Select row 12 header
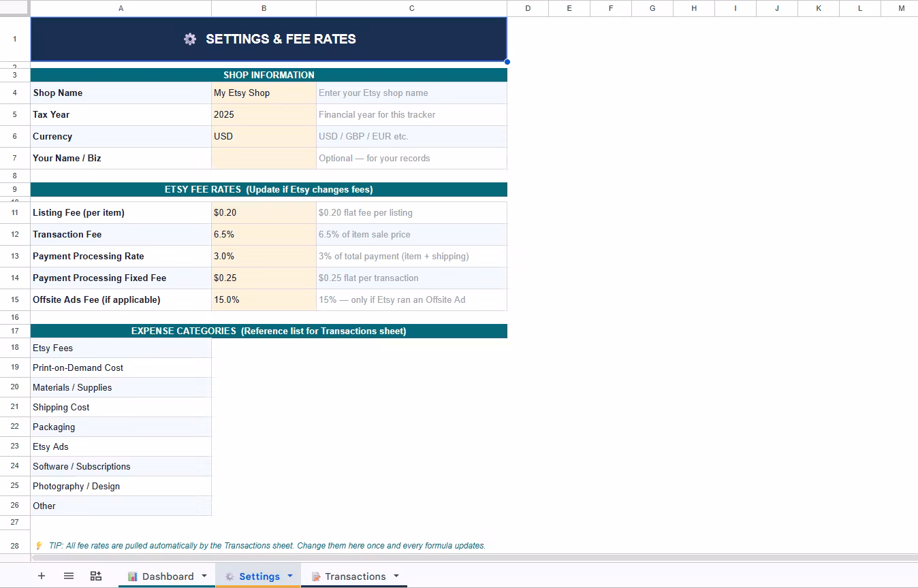Viewport: 918px width, 588px height. [x=15, y=234]
